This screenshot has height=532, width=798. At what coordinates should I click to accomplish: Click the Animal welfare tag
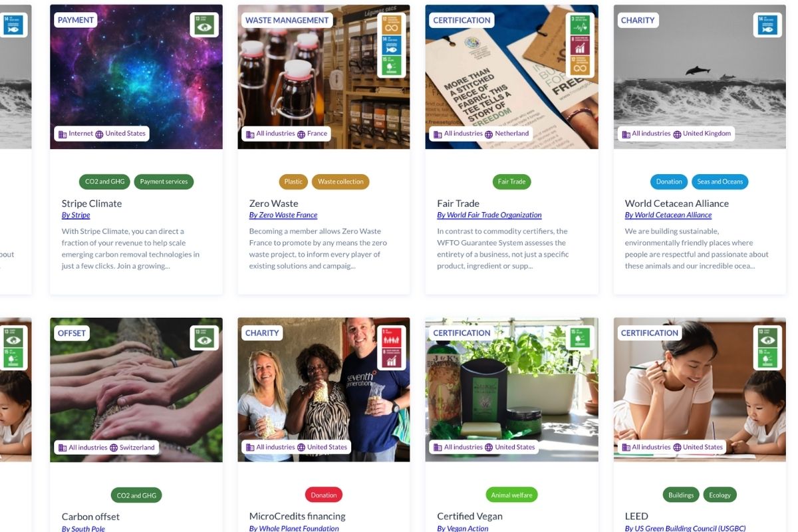[511, 495]
